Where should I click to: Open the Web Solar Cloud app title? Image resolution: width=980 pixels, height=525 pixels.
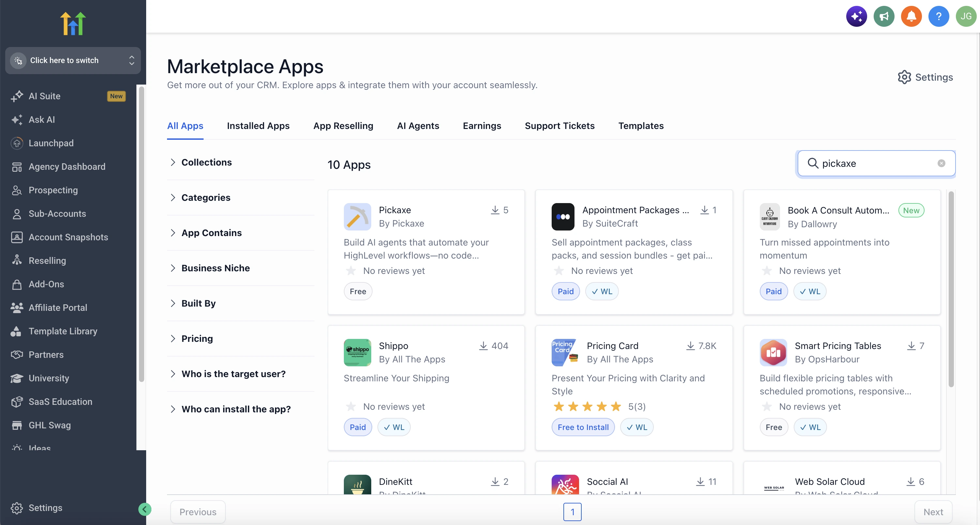tap(829, 482)
